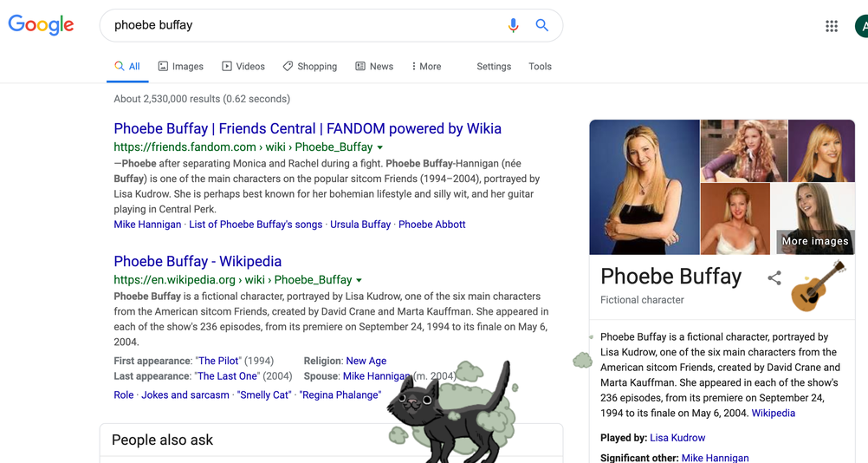Expand the More search options menu
The image size is (868, 463).
426,67
